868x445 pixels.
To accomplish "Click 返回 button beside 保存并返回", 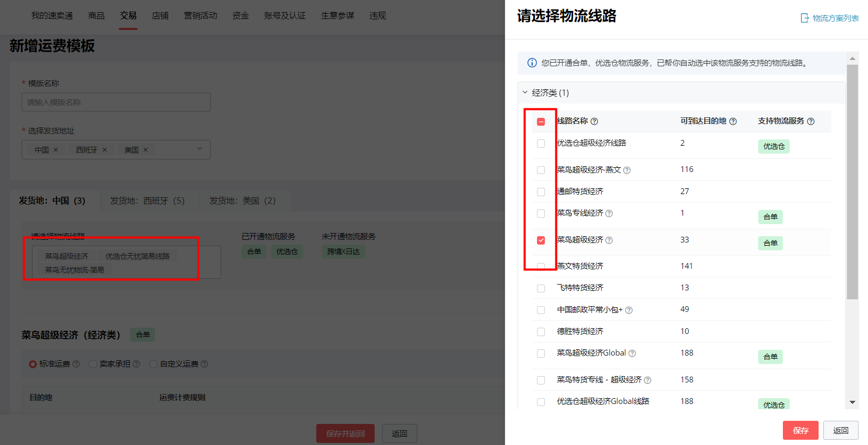I will pyautogui.click(x=399, y=433).
